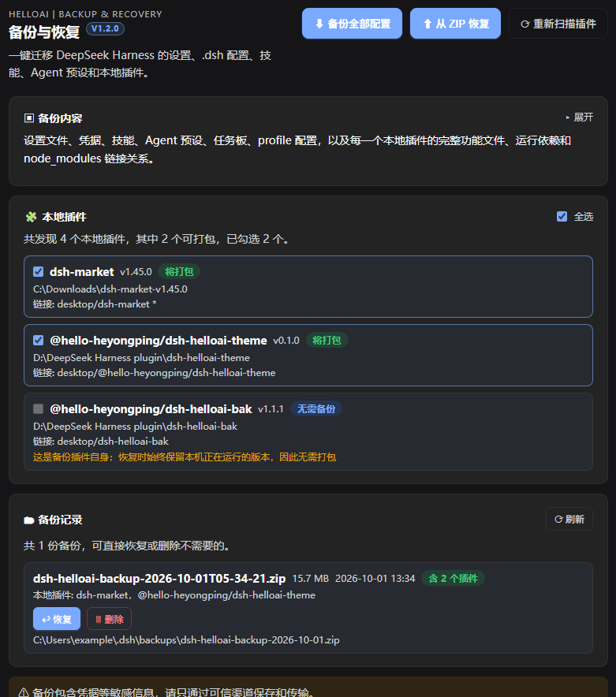
Task: Click the HELLOAI | BACKUP & RECOVERY header
Action: click(85, 14)
